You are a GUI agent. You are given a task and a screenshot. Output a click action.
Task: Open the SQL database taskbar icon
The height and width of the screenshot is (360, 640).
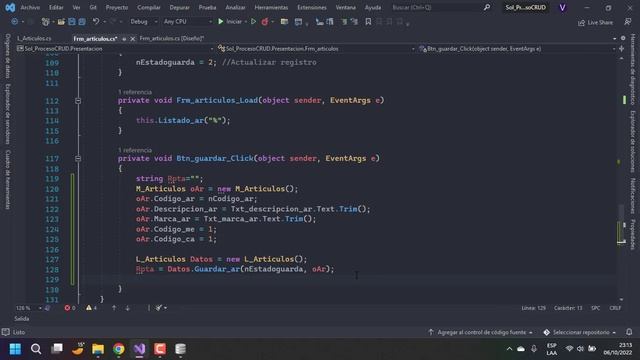(180, 349)
